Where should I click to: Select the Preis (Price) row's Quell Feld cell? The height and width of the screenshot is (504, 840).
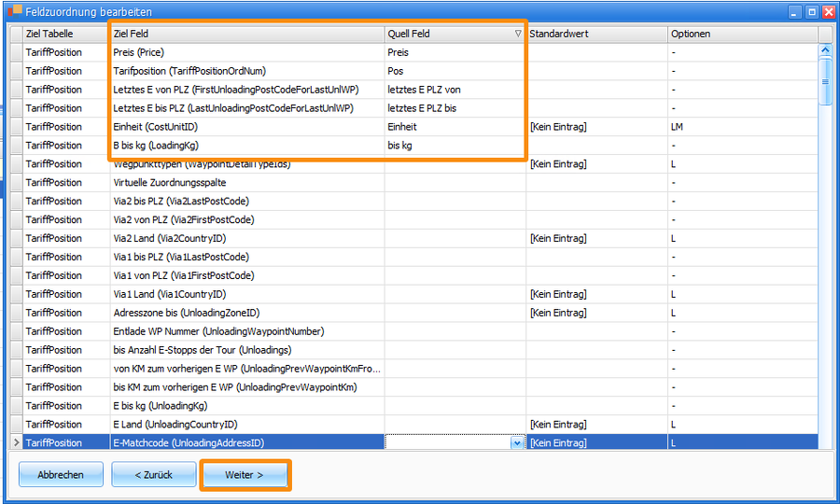(x=455, y=52)
